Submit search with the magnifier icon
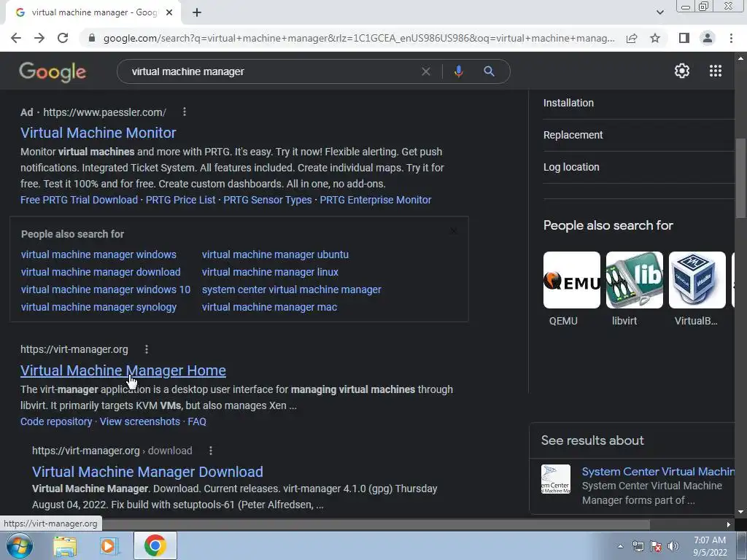The width and height of the screenshot is (747, 560). pos(489,71)
